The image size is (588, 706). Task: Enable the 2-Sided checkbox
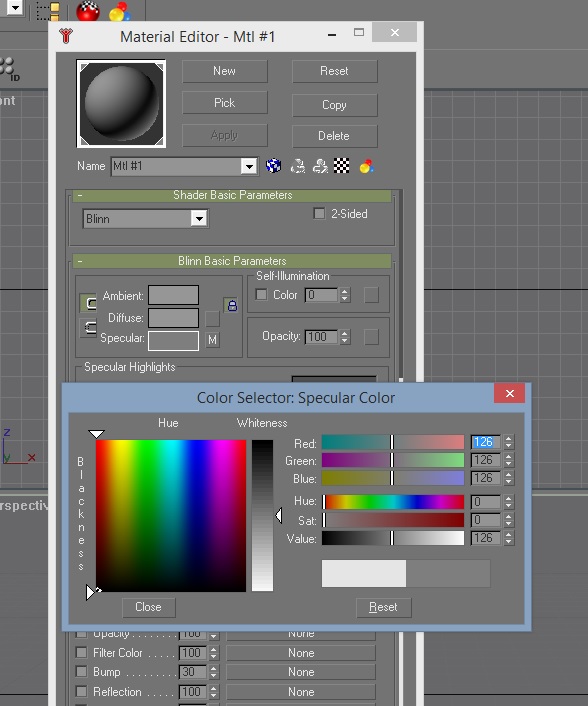[319, 213]
